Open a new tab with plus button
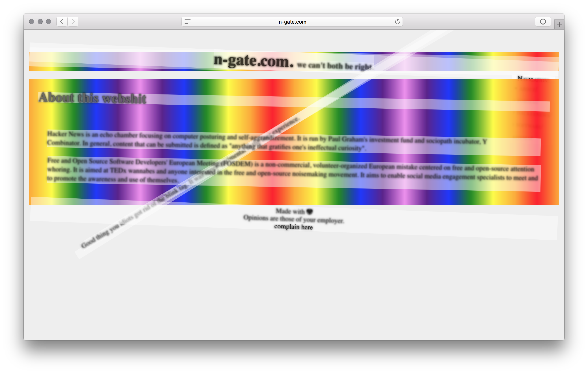The height and width of the screenshot is (374, 588). [559, 25]
